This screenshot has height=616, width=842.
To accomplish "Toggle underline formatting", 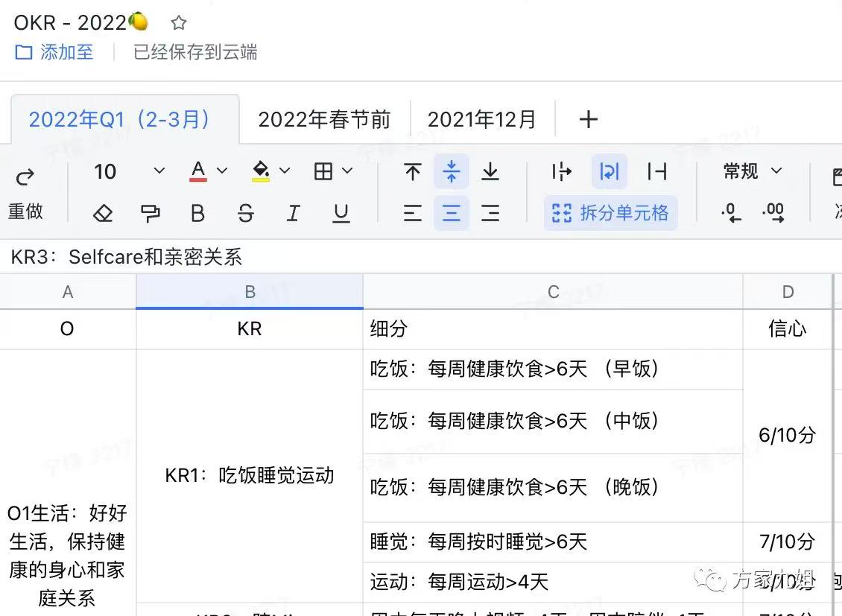I will [x=341, y=214].
